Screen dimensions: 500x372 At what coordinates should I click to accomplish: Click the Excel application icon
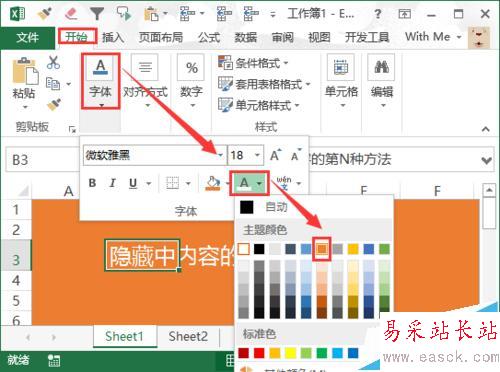(x=18, y=14)
